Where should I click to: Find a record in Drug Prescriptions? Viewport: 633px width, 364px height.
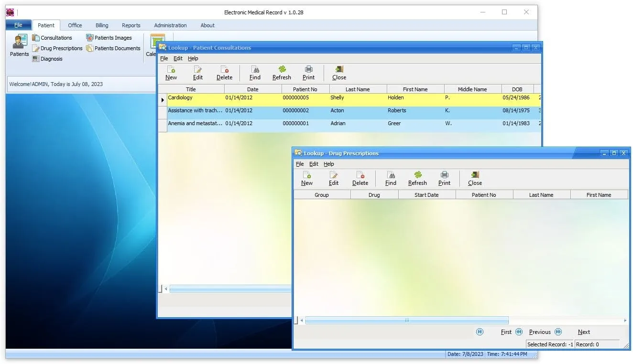click(x=391, y=178)
